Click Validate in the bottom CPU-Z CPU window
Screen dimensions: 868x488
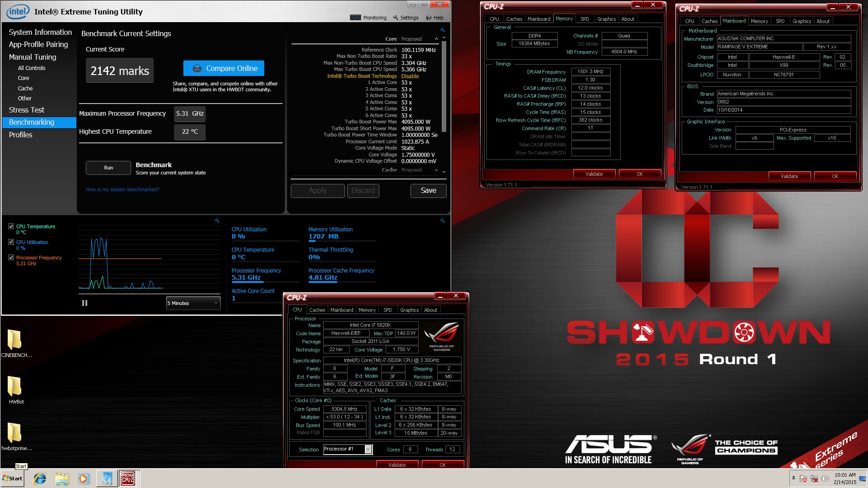click(x=397, y=465)
